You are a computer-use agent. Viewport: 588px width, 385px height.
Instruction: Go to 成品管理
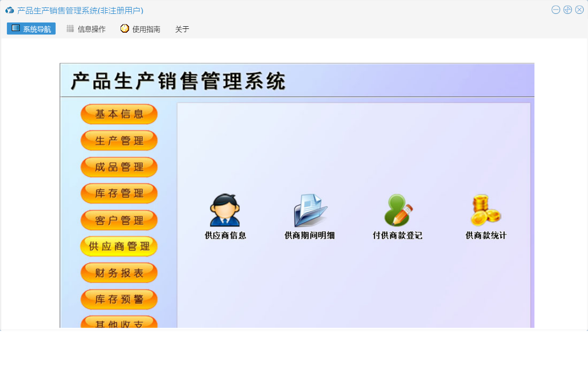coord(119,167)
